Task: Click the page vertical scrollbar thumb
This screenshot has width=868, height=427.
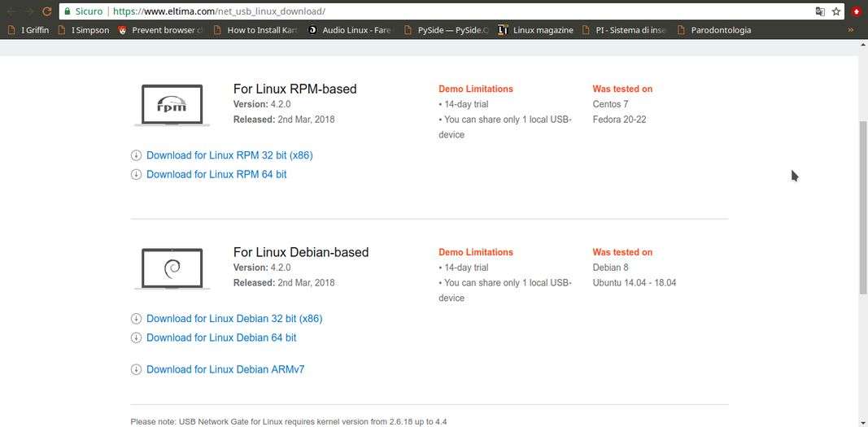Action: (863, 207)
